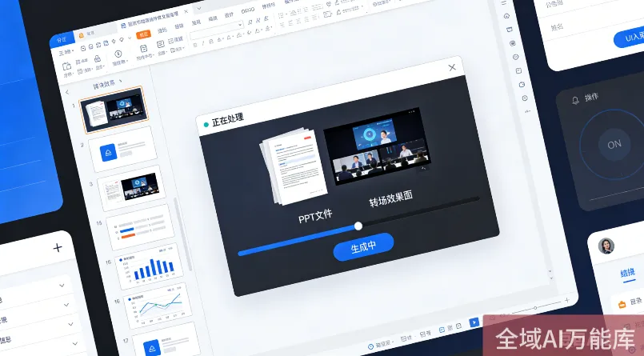This screenshot has height=356, width=644.
Task: Select the orange highlighted ribbon tab
Action: pyautogui.click(x=143, y=35)
